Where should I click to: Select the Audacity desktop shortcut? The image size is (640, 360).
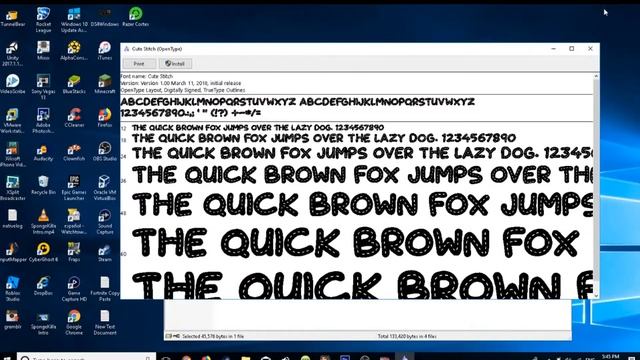(43, 152)
